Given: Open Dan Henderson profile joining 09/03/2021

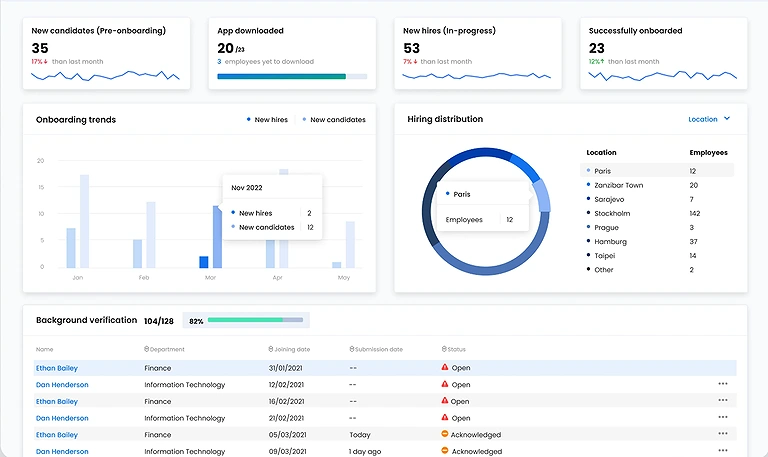Looking at the screenshot, I should [x=62, y=451].
